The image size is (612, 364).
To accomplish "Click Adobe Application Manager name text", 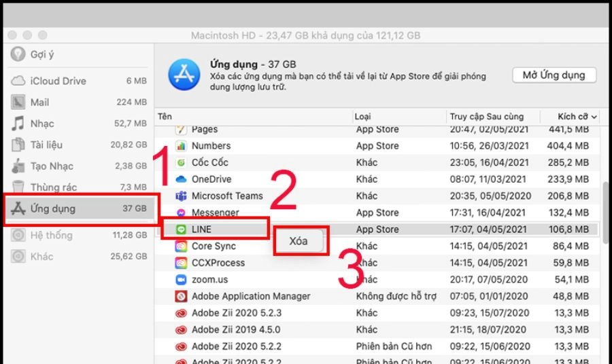I will [251, 297].
